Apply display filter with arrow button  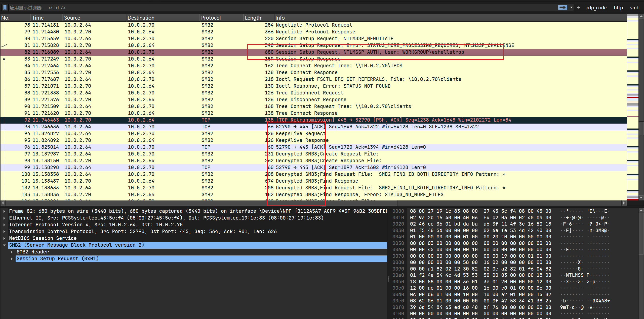point(562,8)
